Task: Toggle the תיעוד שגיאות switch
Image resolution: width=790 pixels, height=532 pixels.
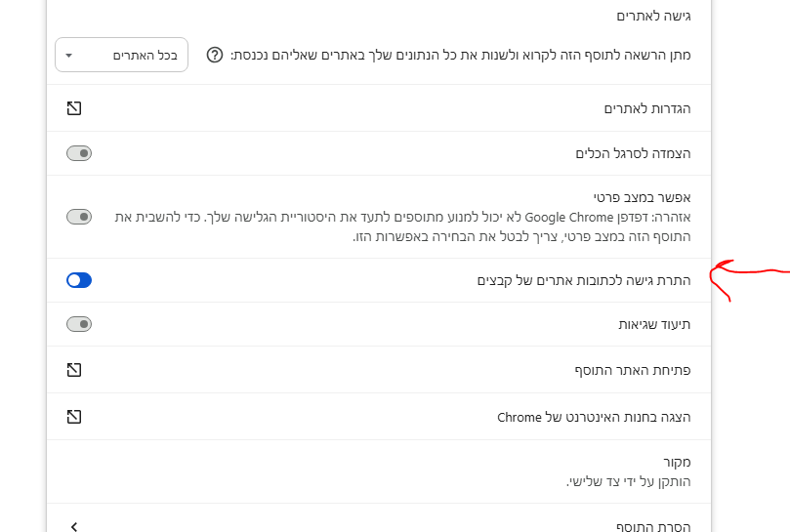Action: pyautogui.click(x=79, y=324)
